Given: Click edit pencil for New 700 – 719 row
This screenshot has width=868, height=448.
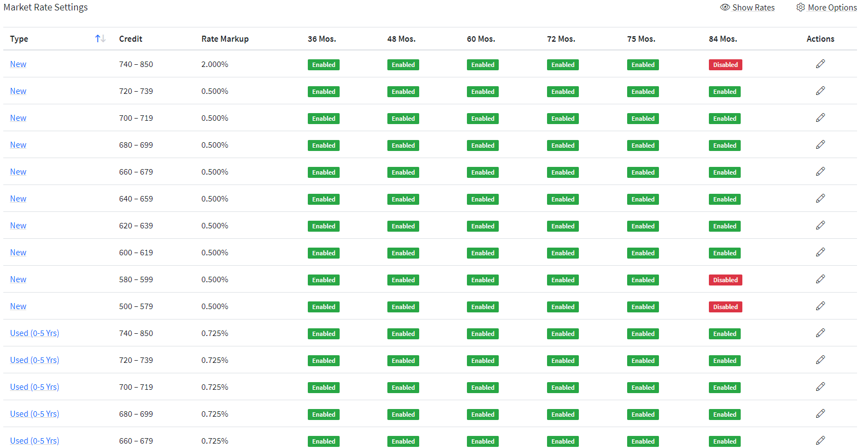Looking at the screenshot, I should 820,118.
